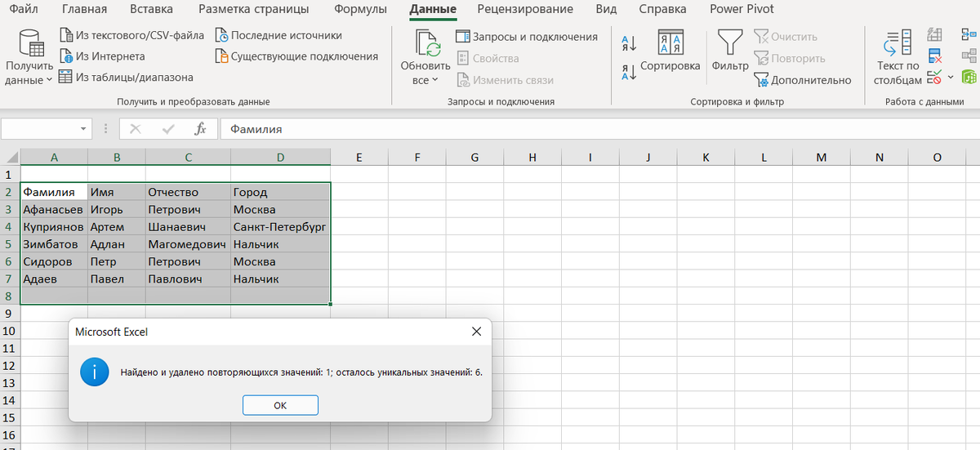980x450 pixels.
Task: Open the Вставка tab
Action: coord(152,10)
